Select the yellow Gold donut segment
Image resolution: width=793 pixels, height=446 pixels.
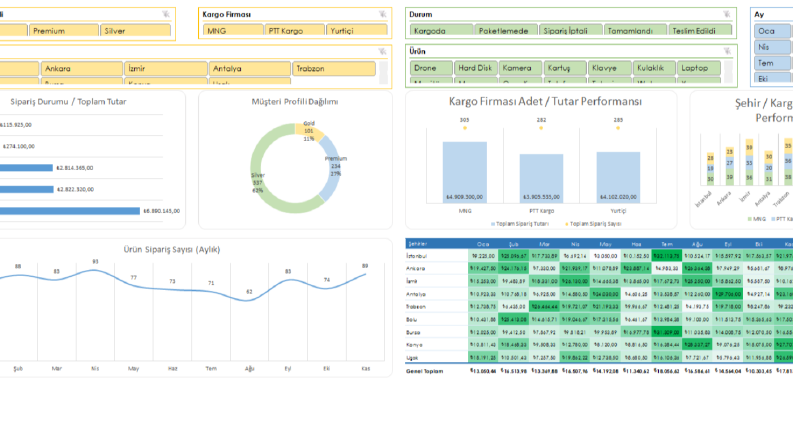tap(308, 130)
